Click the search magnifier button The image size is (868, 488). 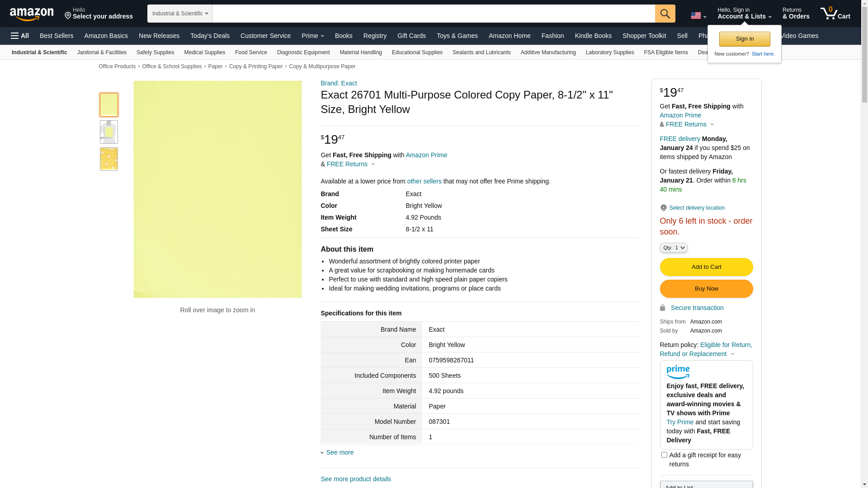point(665,14)
